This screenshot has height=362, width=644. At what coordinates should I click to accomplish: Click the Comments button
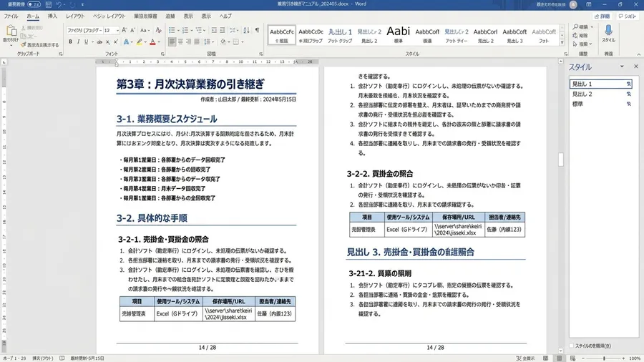628,16
